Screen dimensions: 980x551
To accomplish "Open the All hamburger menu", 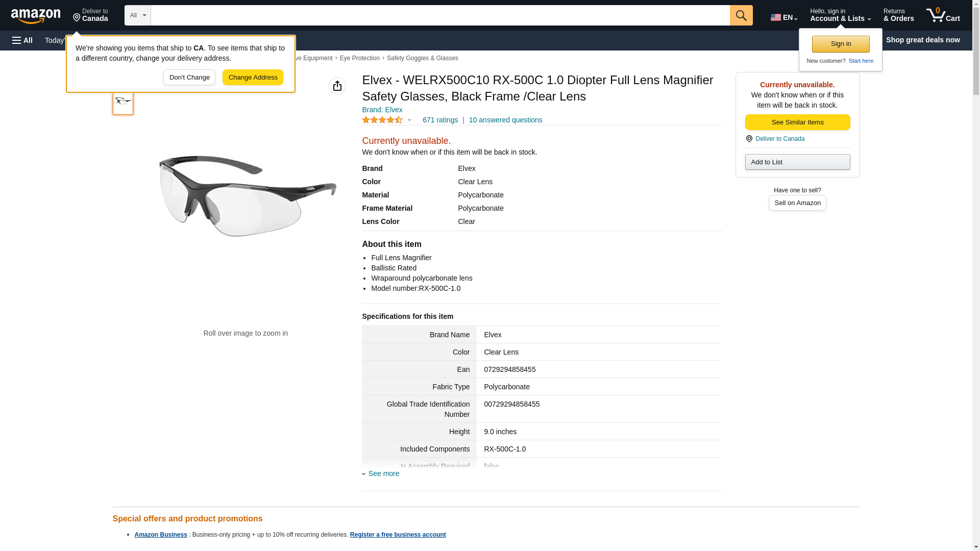I will pos(22,40).
